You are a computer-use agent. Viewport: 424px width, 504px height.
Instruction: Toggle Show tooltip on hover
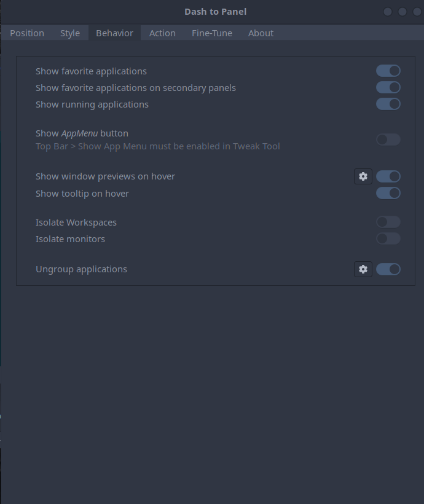tap(388, 192)
